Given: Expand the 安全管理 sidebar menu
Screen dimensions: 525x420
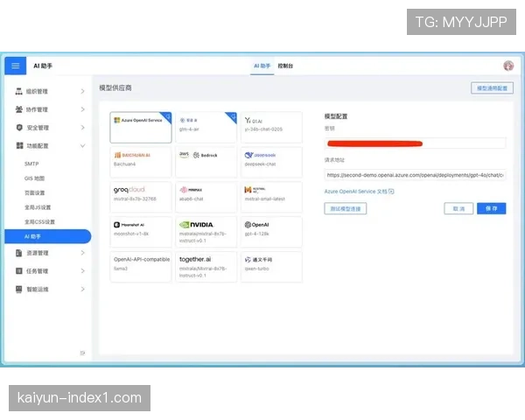Looking at the screenshot, I should tap(48, 128).
